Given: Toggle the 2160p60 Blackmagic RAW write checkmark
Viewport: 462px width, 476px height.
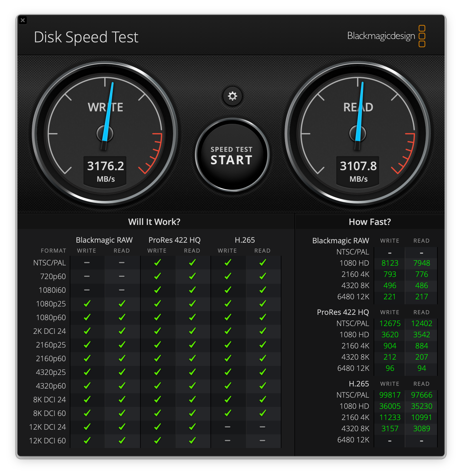Looking at the screenshot, I should 87,358.
